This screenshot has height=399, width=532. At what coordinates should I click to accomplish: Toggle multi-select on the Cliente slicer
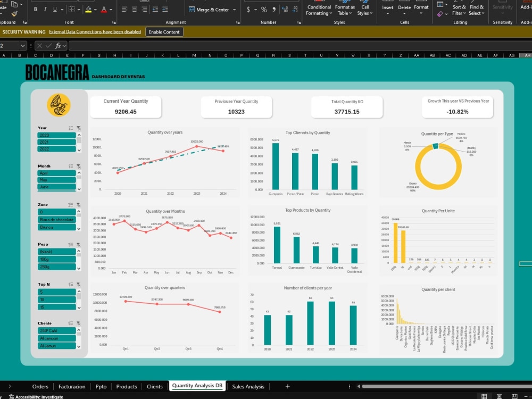[71, 323]
